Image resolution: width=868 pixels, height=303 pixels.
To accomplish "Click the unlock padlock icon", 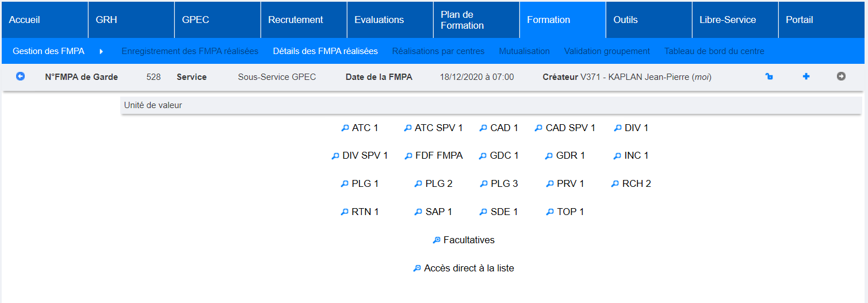I will (769, 76).
